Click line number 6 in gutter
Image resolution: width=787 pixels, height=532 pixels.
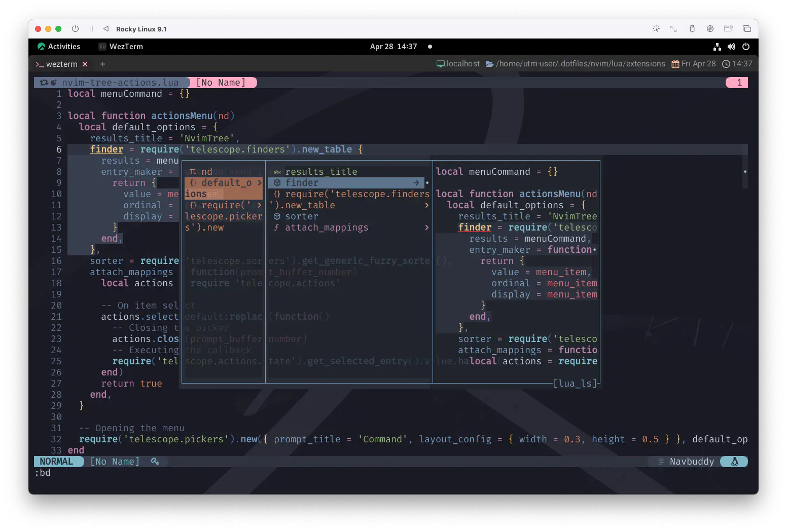[59, 149]
